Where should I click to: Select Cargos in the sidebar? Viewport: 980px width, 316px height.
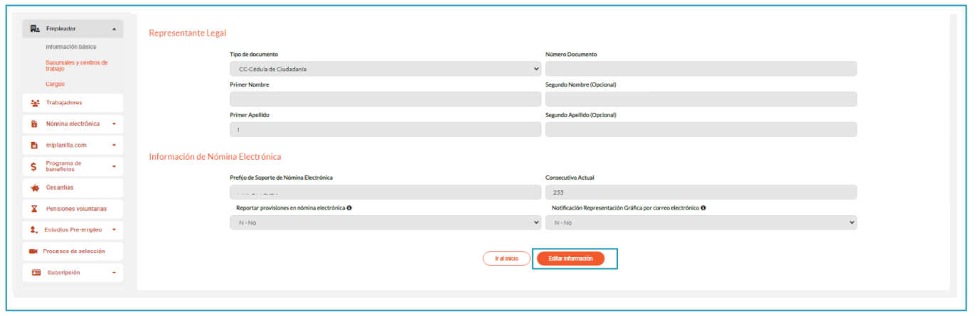coord(55,84)
